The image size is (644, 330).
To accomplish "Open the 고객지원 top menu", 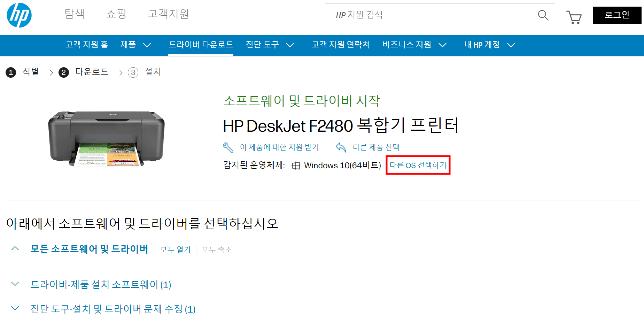I will click(169, 14).
